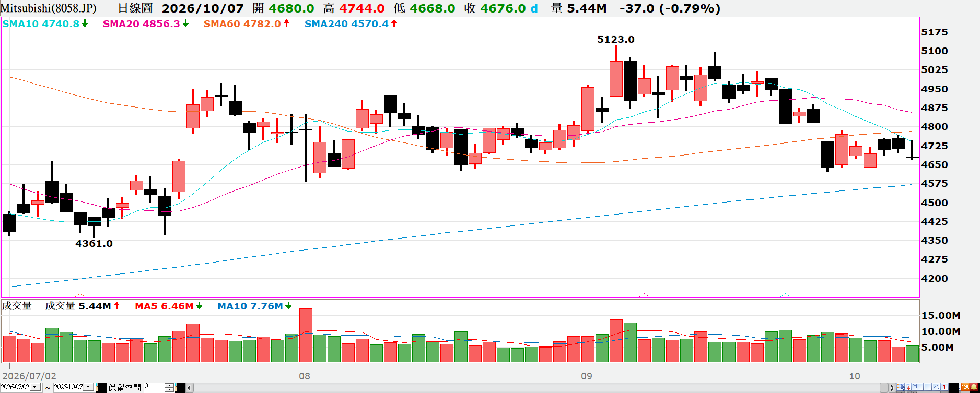Click the red down-arrow sort icon
Image resolution: width=980 pixels, height=393 pixels.
click(x=908, y=387)
